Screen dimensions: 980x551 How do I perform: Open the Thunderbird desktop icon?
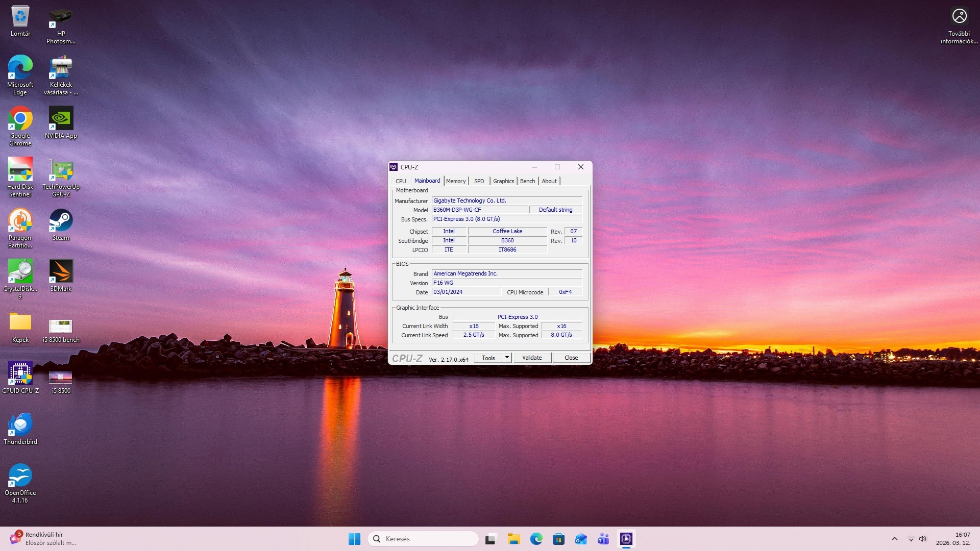point(20,424)
